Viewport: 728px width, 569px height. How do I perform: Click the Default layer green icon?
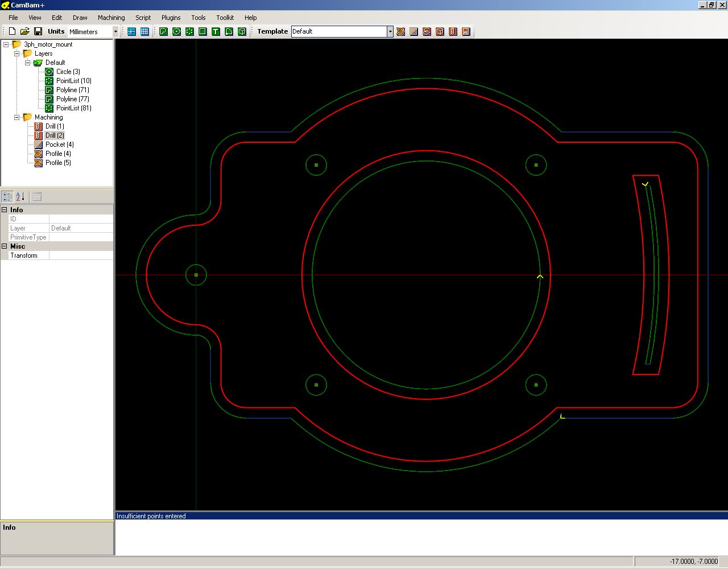click(x=38, y=63)
